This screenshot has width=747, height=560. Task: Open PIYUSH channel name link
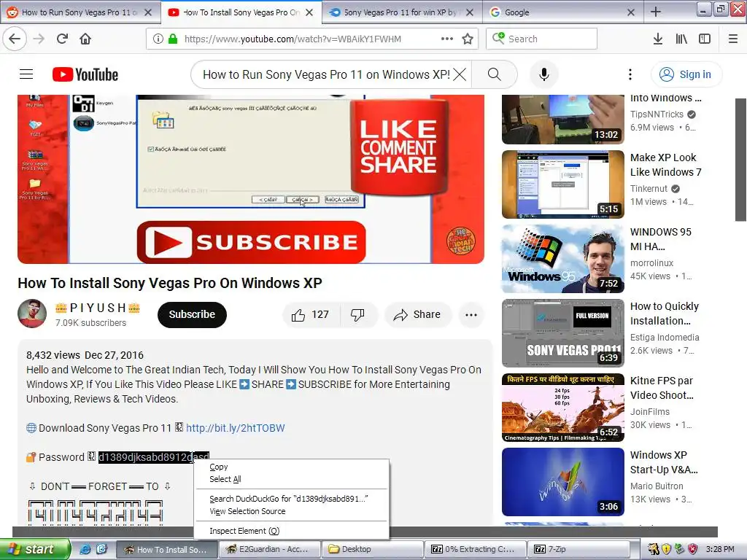click(98, 308)
